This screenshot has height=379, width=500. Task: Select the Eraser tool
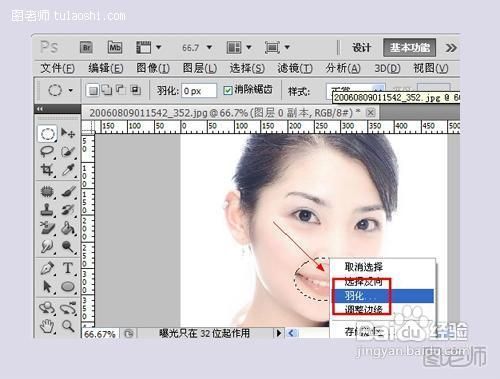click(x=47, y=228)
